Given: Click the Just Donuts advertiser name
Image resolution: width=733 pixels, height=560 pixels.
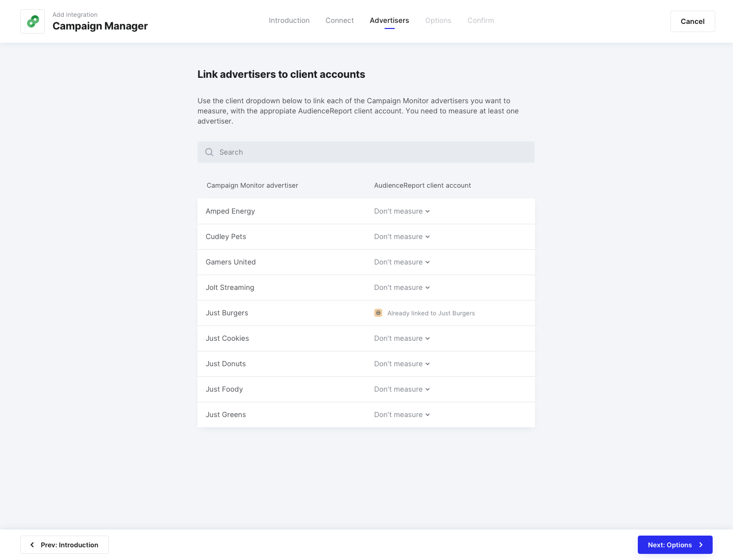Looking at the screenshot, I should (226, 364).
